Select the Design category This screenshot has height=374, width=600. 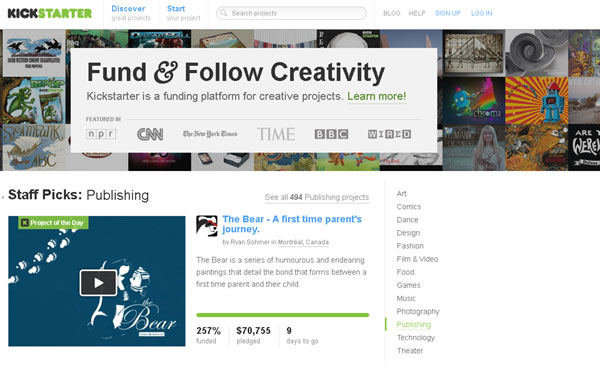408,233
